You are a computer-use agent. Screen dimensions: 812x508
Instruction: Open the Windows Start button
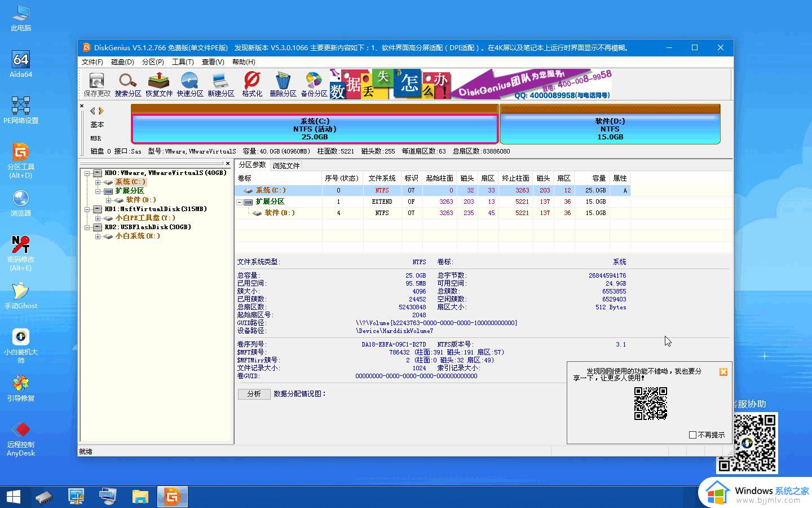tap(14, 497)
